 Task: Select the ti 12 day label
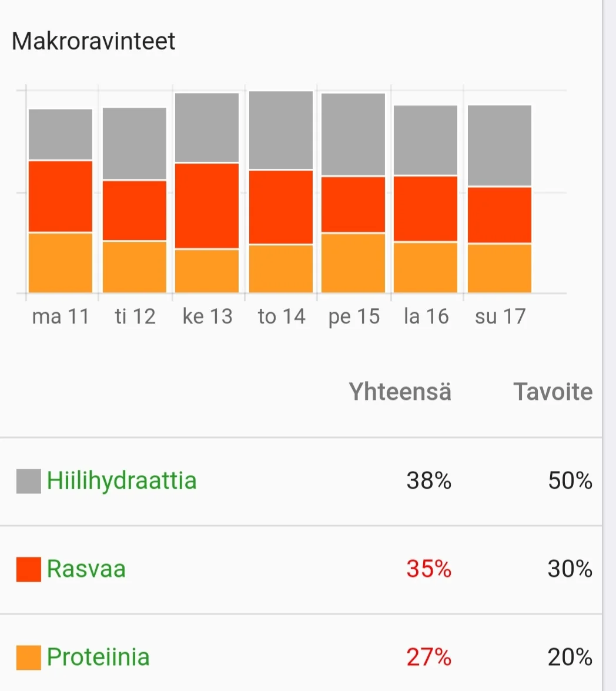[x=135, y=316]
